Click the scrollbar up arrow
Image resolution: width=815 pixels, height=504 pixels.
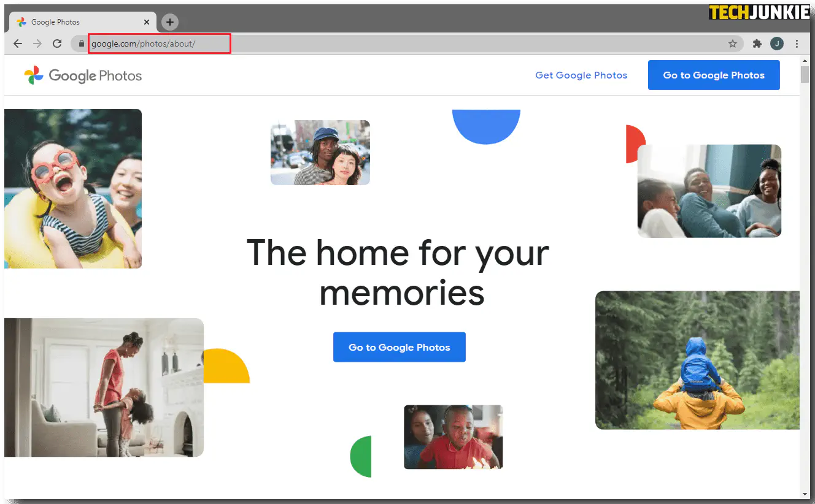pos(805,61)
